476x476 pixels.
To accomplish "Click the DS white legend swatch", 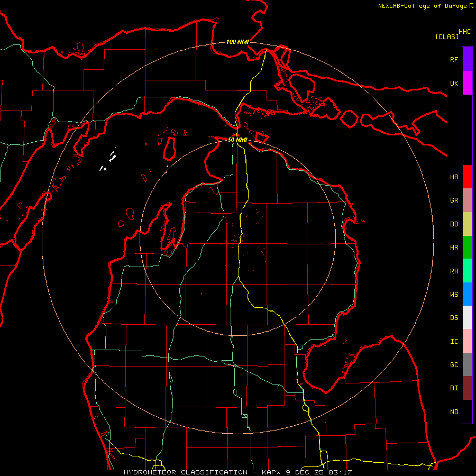I will point(467,317).
